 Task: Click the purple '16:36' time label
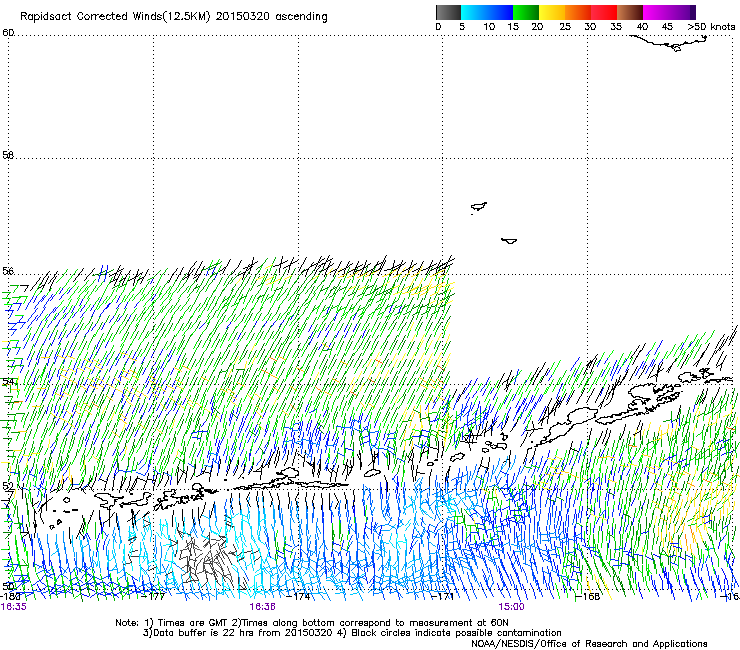262,607
